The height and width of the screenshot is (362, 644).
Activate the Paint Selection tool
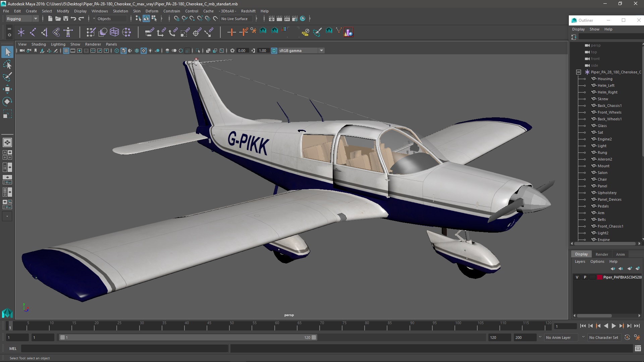click(7, 77)
